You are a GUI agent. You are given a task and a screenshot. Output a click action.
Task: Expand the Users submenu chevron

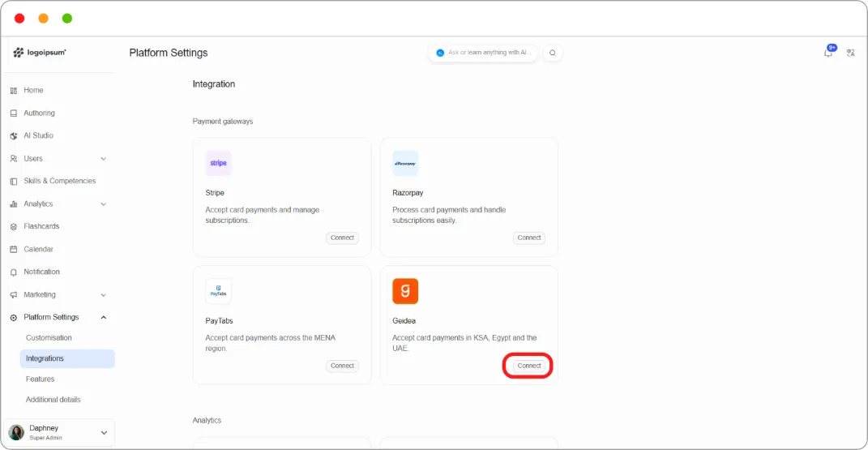[104, 159]
